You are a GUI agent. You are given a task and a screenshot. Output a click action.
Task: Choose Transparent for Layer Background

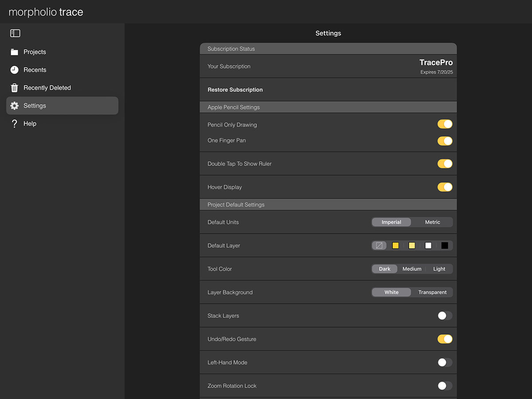tap(432, 293)
